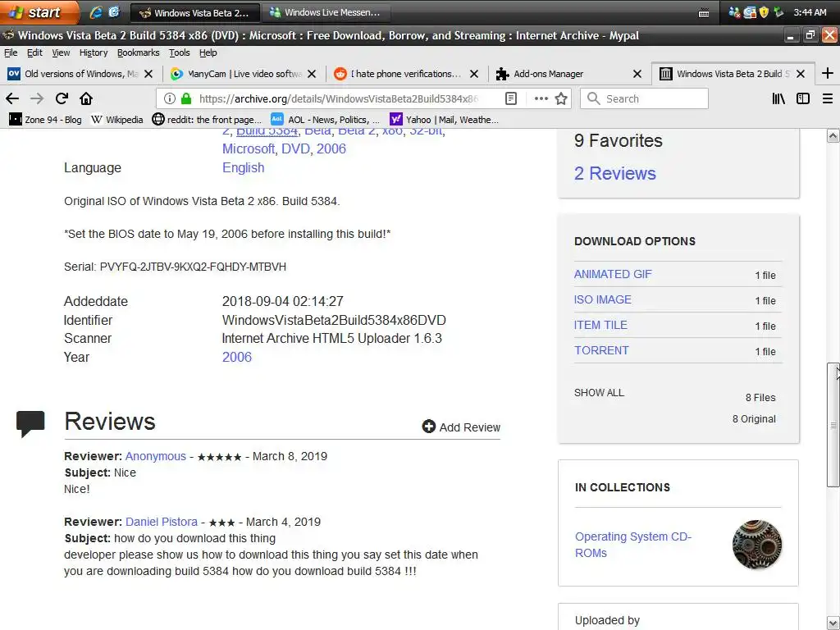Download the ITEM TILE option
This screenshot has height=630, width=840.
[x=600, y=325]
